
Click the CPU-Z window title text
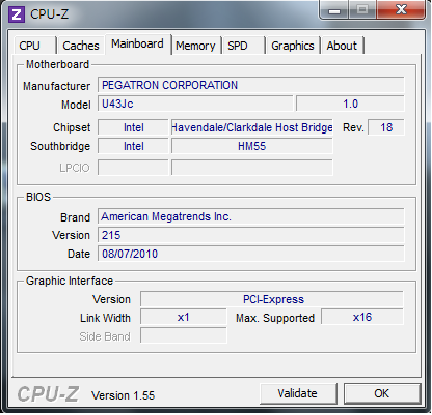point(49,14)
